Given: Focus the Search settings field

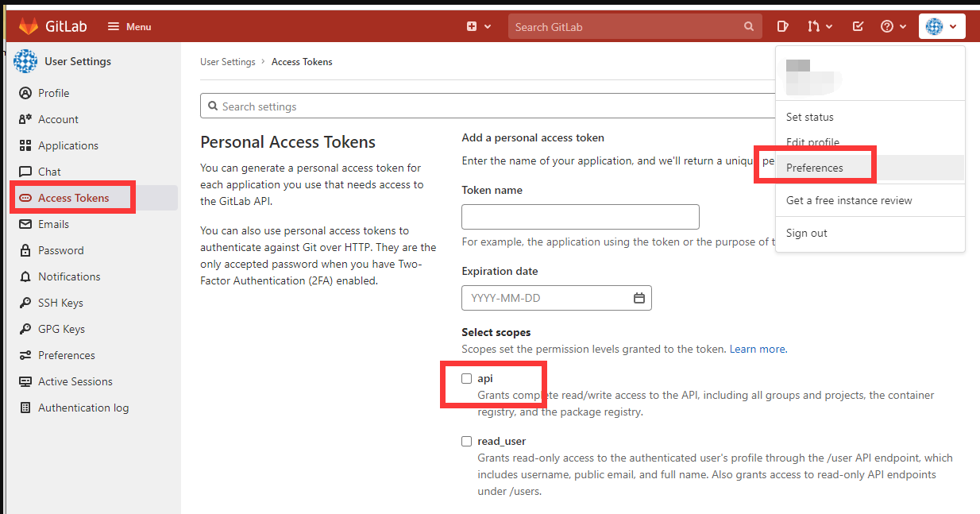Looking at the screenshot, I should [x=488, y=106].
